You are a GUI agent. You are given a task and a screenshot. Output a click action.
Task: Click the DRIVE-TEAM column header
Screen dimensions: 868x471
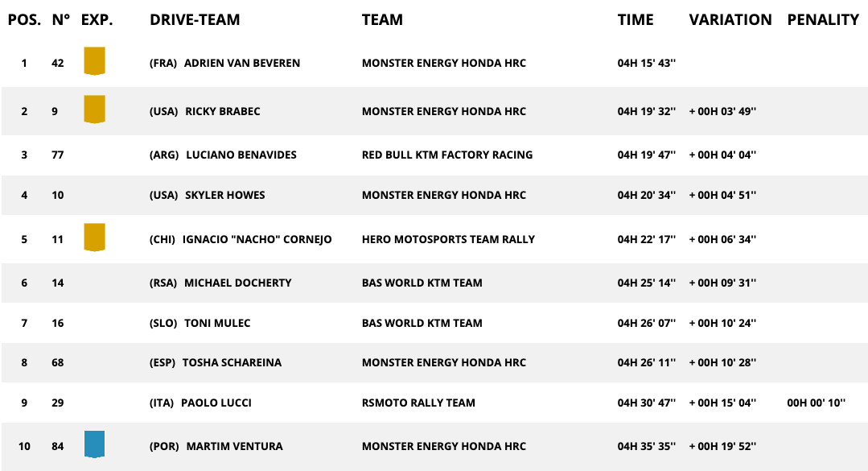tap(195, 20)
